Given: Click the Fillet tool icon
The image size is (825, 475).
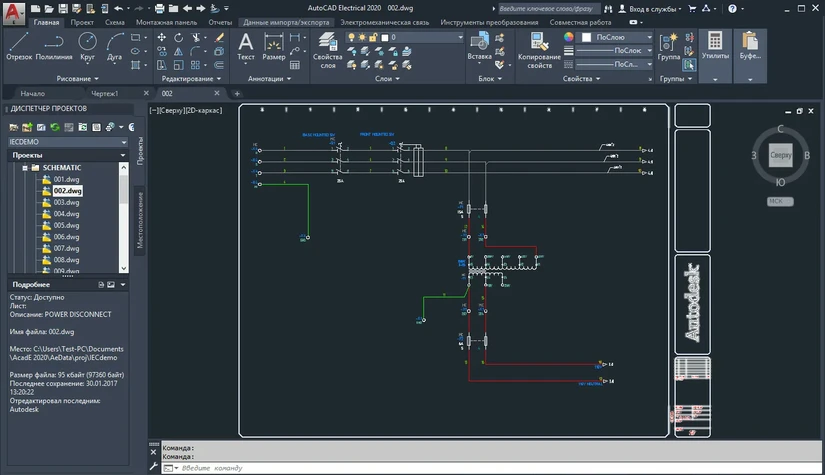Looking at the screenshot, I should 195,52.
